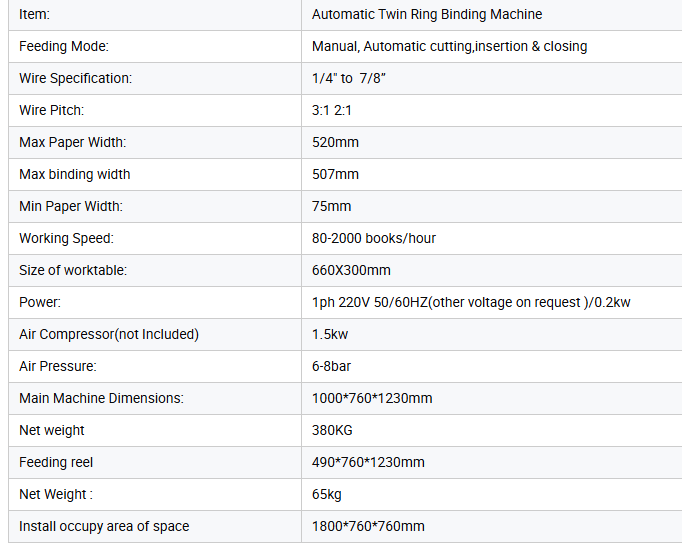Click the 'Power:' row label

(40, 302)
